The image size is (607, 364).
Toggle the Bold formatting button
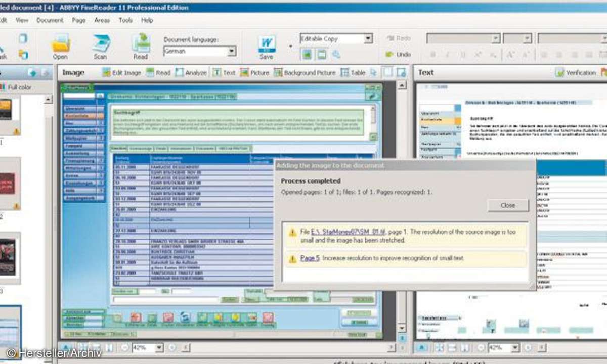(x=433, y=55)
